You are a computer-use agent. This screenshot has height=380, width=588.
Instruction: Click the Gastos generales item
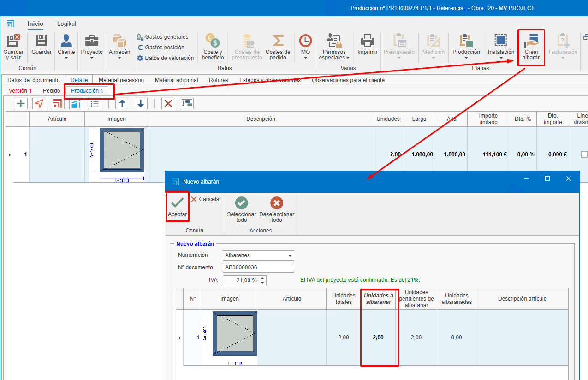tap(162, 37)
